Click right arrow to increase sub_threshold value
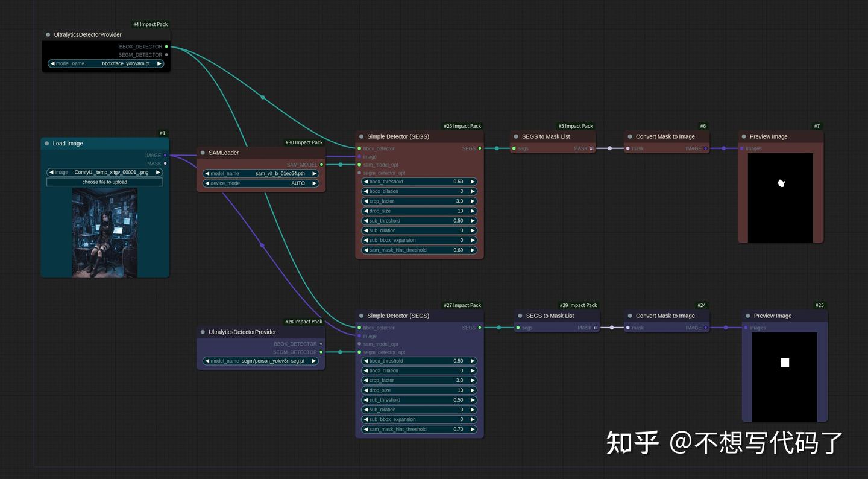 (473, 220)
